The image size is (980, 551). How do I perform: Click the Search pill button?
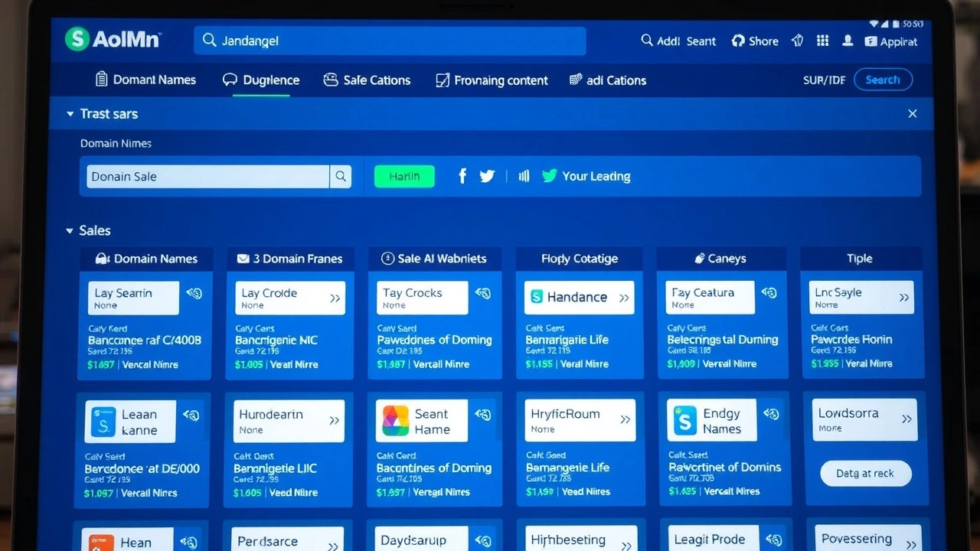click(x=883, y=80)
